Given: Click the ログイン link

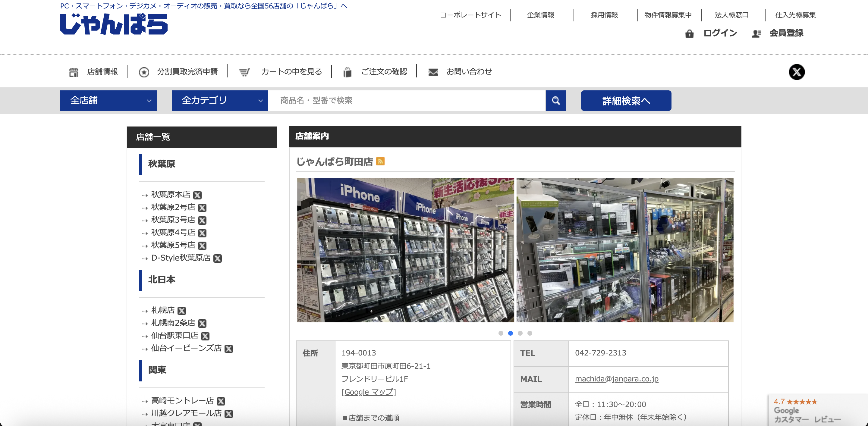Looking at the screenshot, I should point(720,33).
